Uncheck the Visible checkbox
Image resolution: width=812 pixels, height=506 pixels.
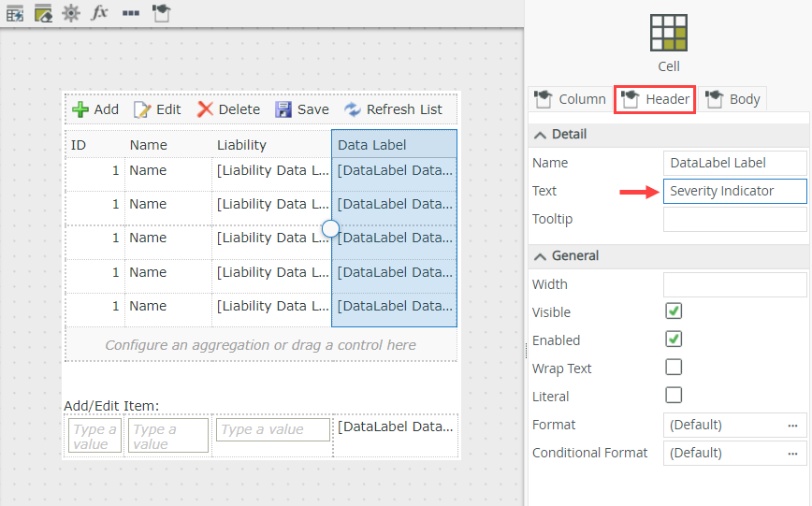click(674, 311)
